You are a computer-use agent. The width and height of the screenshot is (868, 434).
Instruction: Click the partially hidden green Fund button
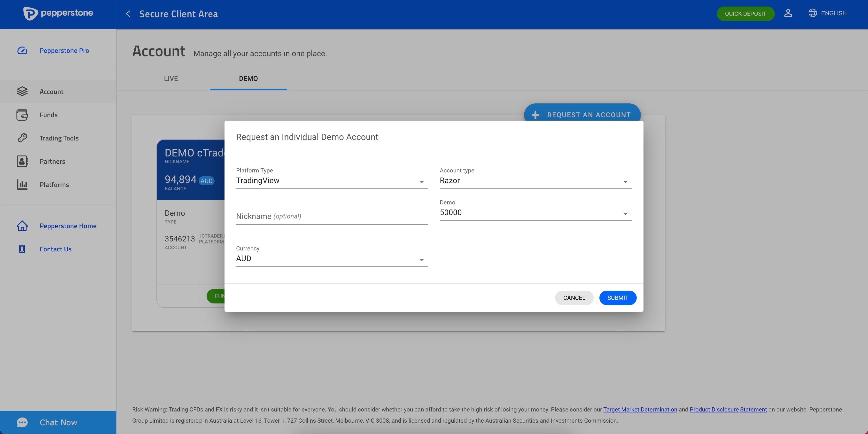[216, 296]
